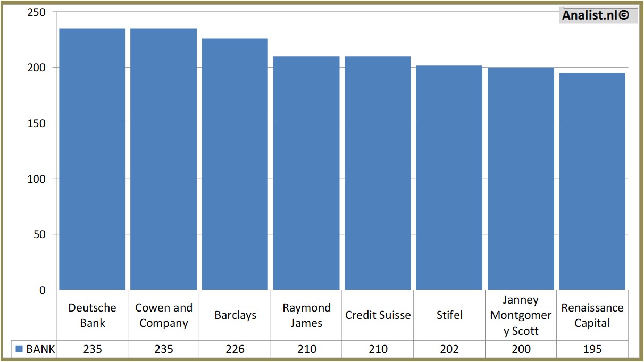Screen dimensions: 644x362
Task: Click the BANK series legend text
Action: tap(40, 349)
